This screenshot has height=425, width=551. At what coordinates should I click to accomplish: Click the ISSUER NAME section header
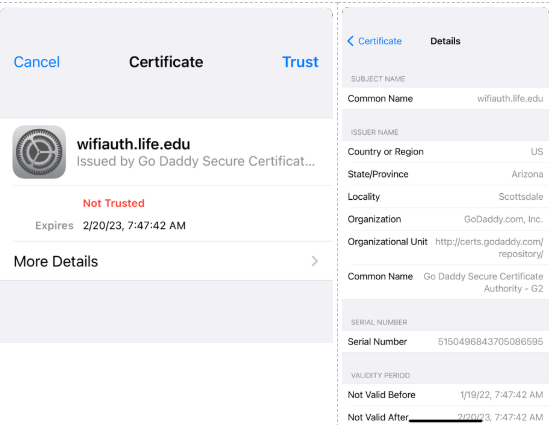tap(374, 133)
